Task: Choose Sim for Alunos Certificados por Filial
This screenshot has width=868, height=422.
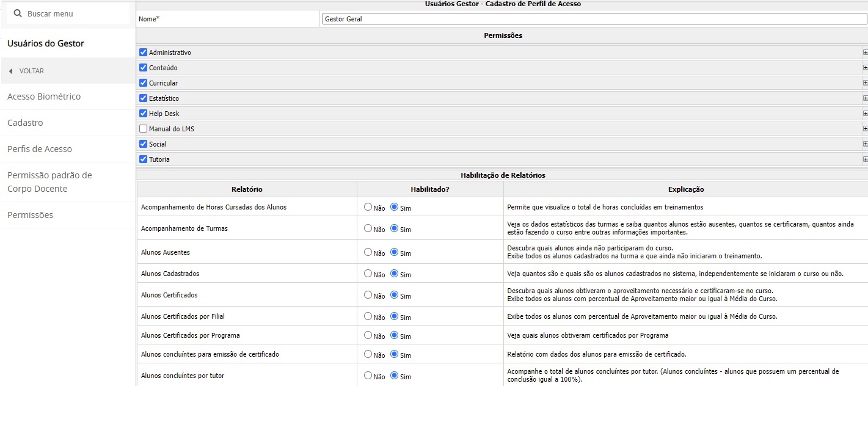Action: pyautogui.click(x=394, y=316)
